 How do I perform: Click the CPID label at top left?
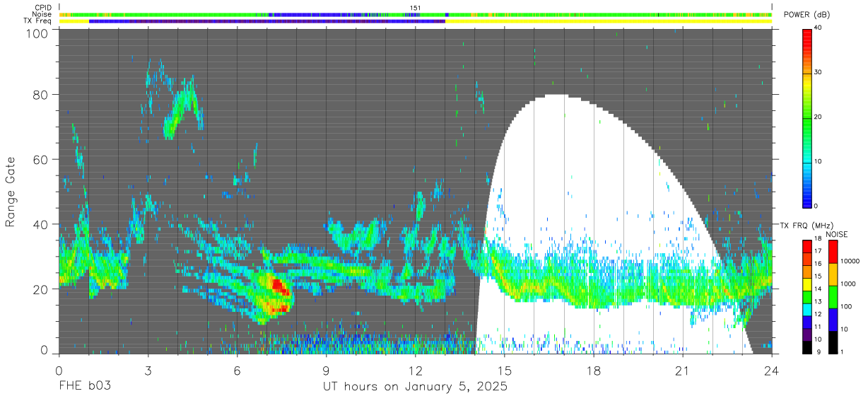pyautogui.click(x=43, y=8)
